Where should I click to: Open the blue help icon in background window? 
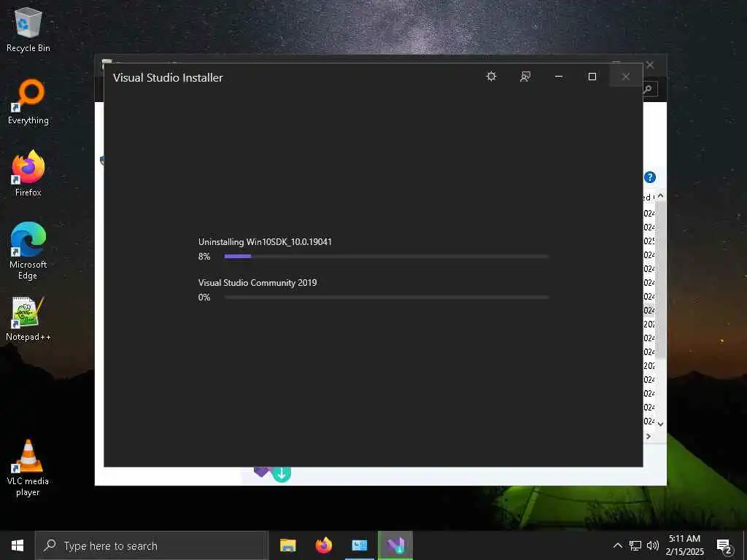click(x=650, y=177)
